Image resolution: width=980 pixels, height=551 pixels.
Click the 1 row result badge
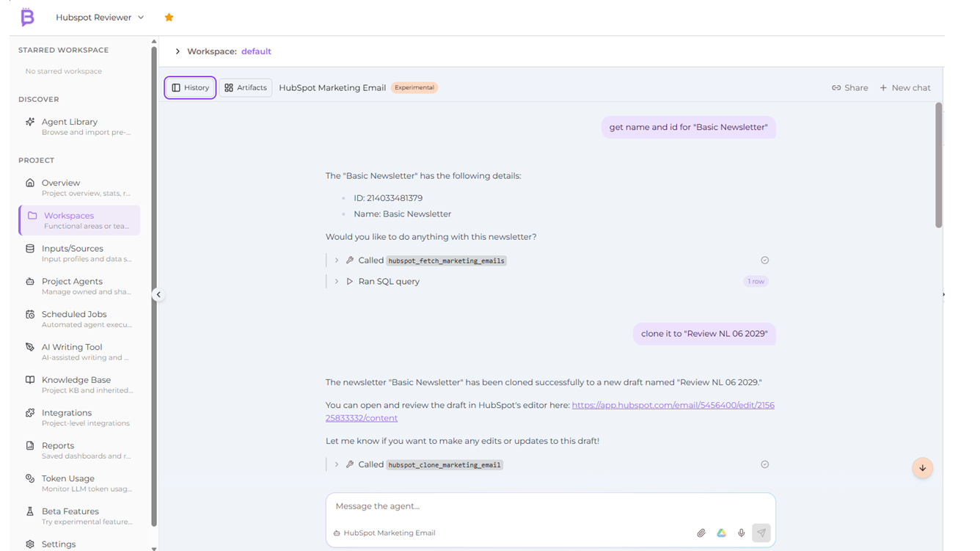[x=756, y=281]
